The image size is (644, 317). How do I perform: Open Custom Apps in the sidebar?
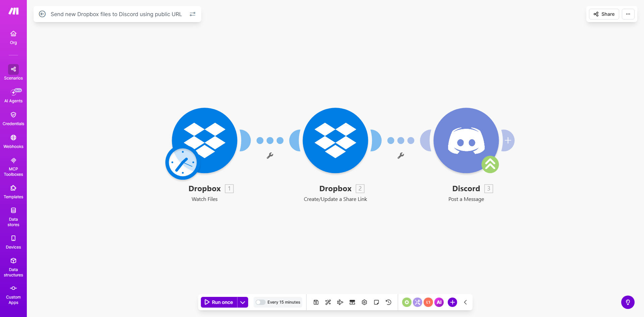point(13,295)
